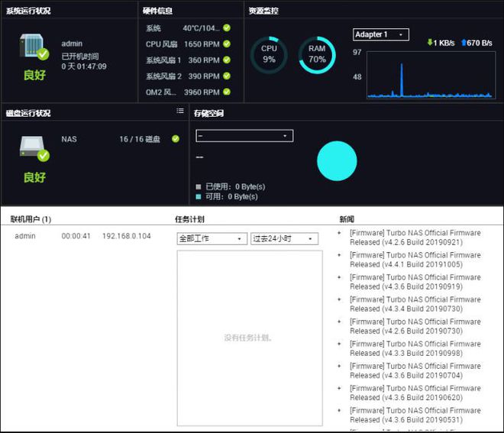
Task: Click the green download speed arrow
Action: 430,44
